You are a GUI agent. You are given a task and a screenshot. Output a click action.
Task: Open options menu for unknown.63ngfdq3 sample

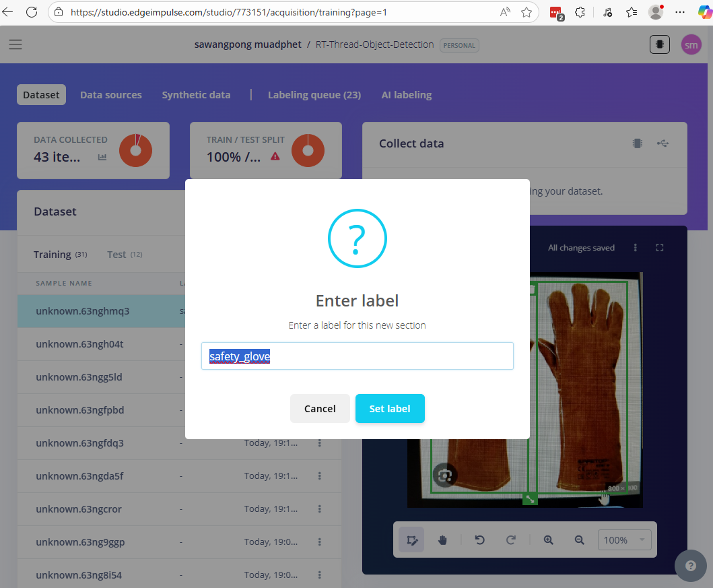click(x=320, y=443)
